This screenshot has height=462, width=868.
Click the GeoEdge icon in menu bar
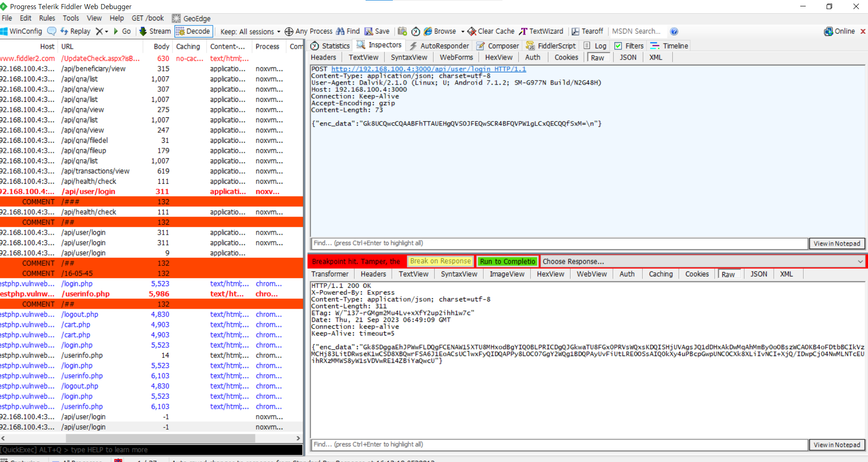pos(176,19)
